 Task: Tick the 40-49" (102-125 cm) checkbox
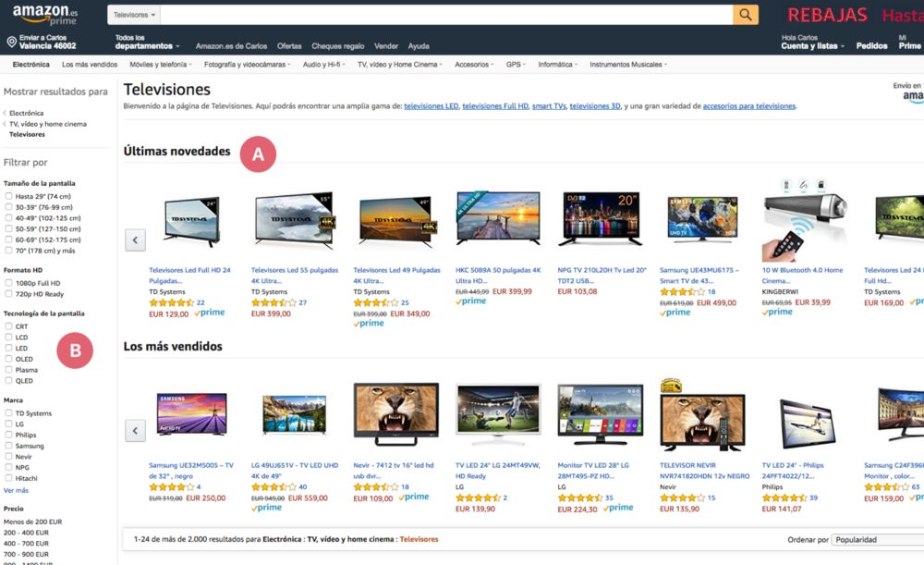click(x=8, y=217)
